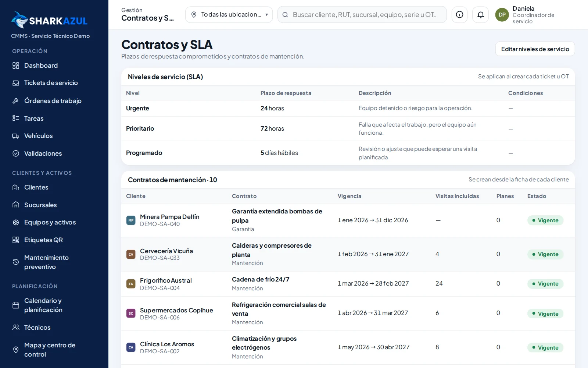Click the Mapa y centro de control pin icon

pos(16,350)
